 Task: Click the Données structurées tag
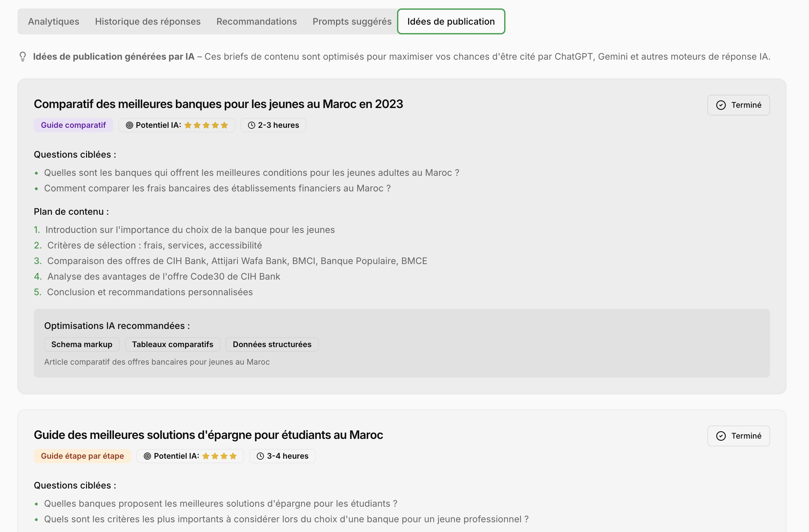(272, 345)
